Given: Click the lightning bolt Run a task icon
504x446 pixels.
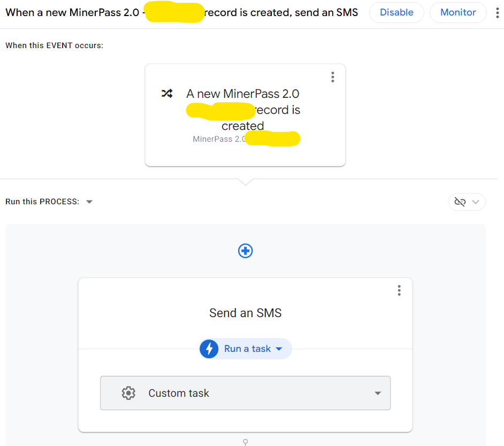Looking at the screenshot, I should pyautogui.click(x=209, y=349).
